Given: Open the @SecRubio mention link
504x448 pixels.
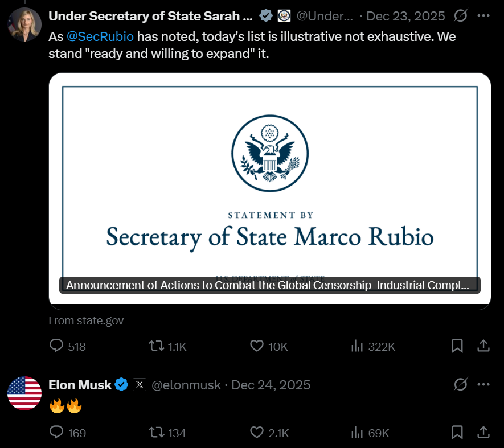Looking at the screenshot, I should pos(100,37).
